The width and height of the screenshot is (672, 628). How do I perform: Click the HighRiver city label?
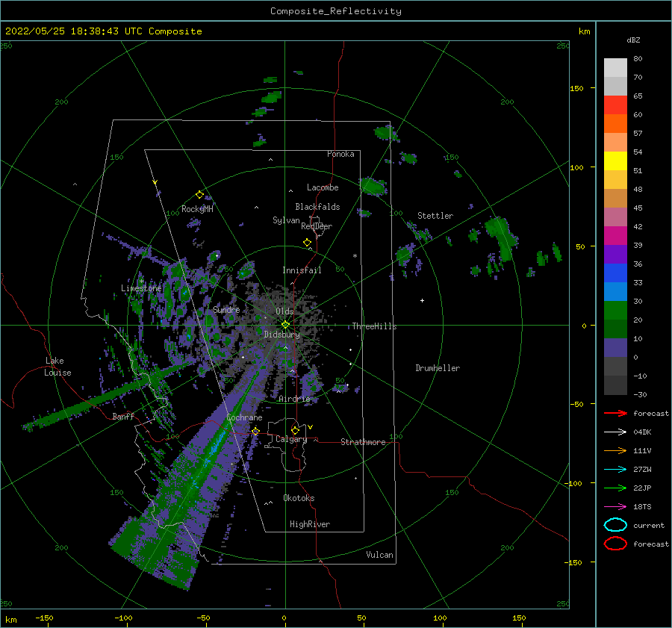pyautogui.click(x=310, y=524)
